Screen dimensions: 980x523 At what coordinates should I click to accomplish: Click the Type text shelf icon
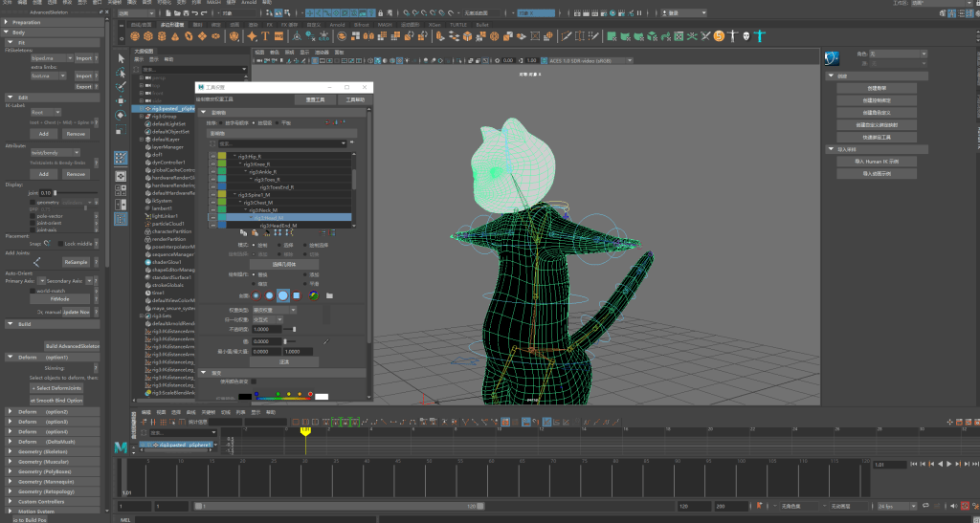pos(265,36)
